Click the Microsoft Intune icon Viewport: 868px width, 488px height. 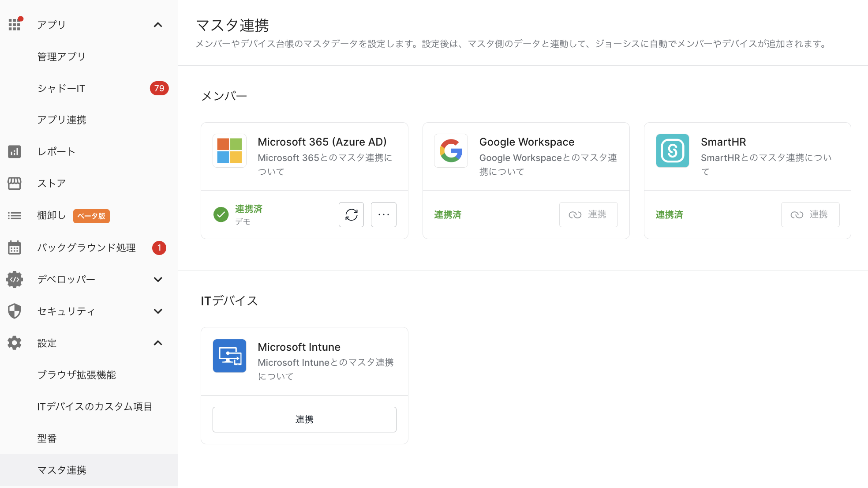pyautogui.click(x=229, y=356)
